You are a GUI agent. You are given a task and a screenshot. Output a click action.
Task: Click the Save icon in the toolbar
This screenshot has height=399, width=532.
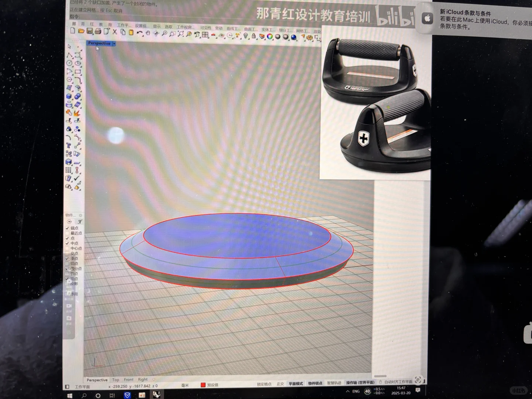point(89,33)
